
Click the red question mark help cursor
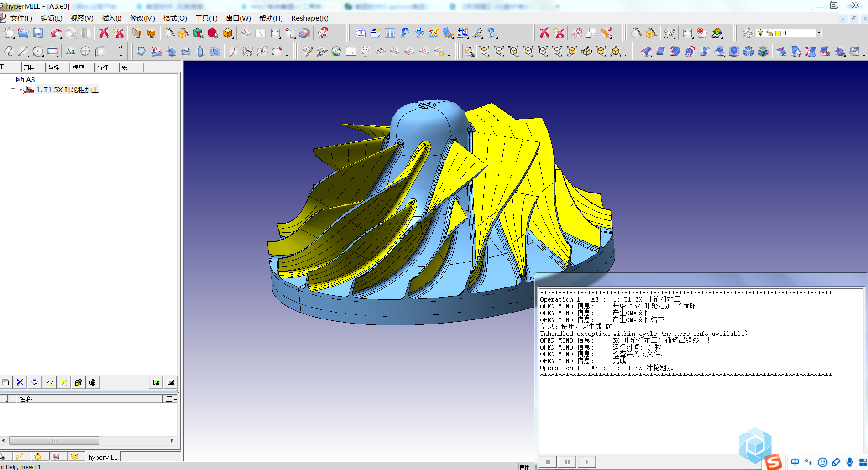pyautogui.click(x=323, y=33)
